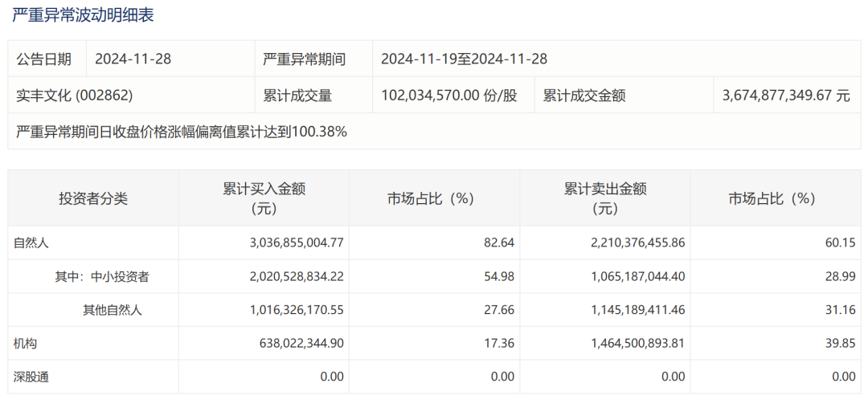Screen dimensions: 868x395
Task: Click the 累计卖出金额 column header
Action: coord(604,199)
